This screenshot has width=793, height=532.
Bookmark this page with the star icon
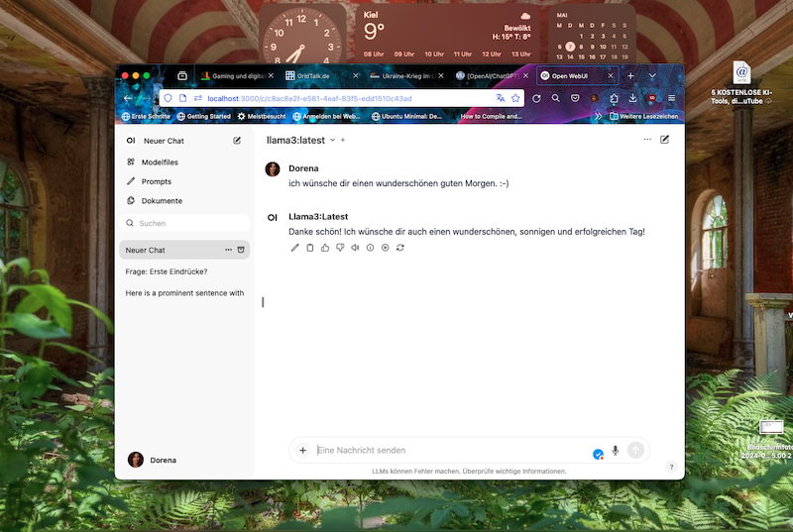(x=515, y=98)
